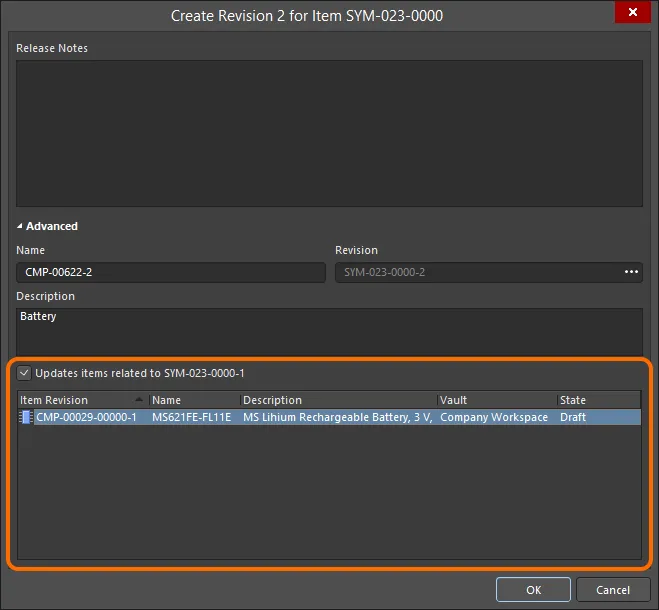Click the State column header
The width and height of the screenshot is (659, 610).
(599, 400)
